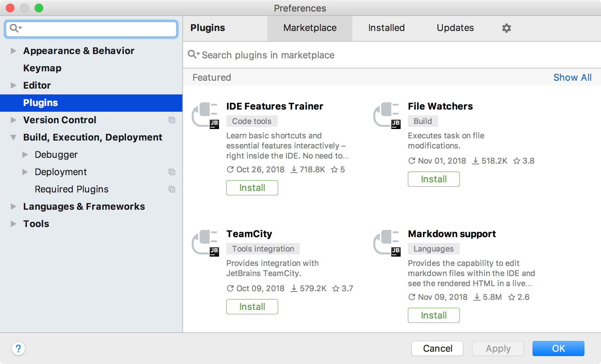
Task: Click project-level icon beside Required Plugins
Action: (x=172, y=189)
